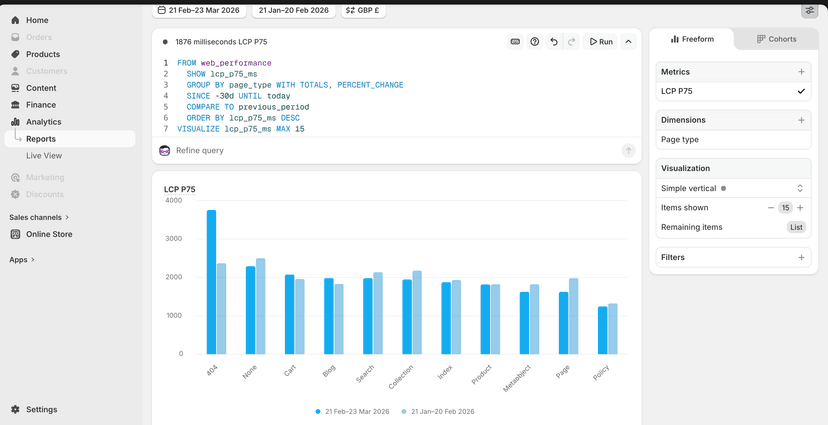Click the filter sliders icon at top right
Image resolution: width=828 pixels, height=425 pixels.
[810, 10]
